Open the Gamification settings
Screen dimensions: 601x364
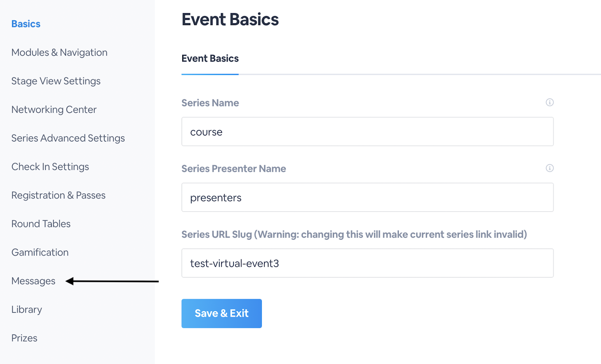40,252
